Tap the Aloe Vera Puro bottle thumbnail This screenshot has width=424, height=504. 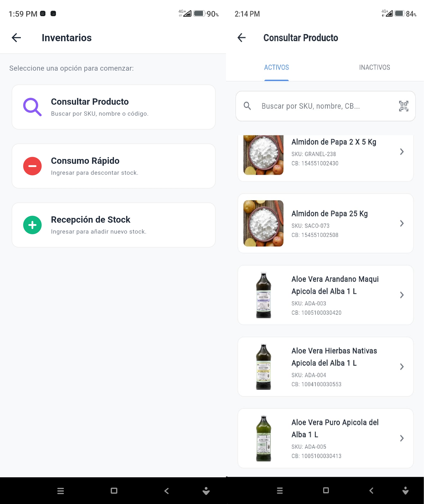point(263,438)
